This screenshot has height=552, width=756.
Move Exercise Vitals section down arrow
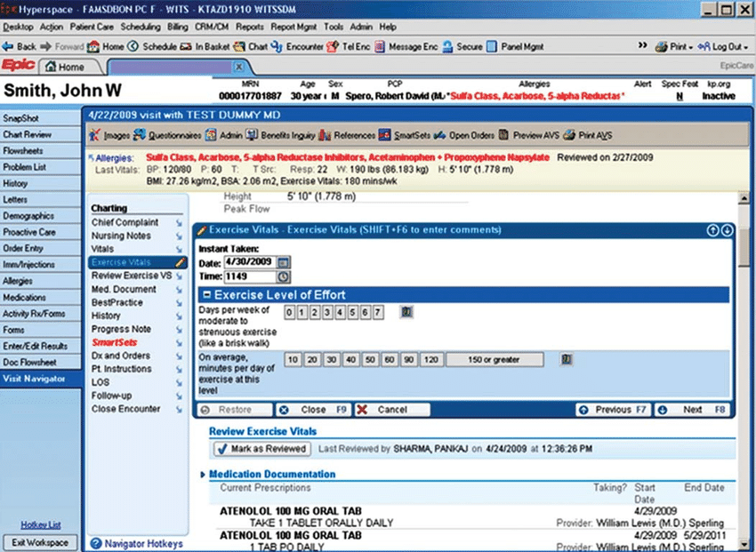click(727, 230)
